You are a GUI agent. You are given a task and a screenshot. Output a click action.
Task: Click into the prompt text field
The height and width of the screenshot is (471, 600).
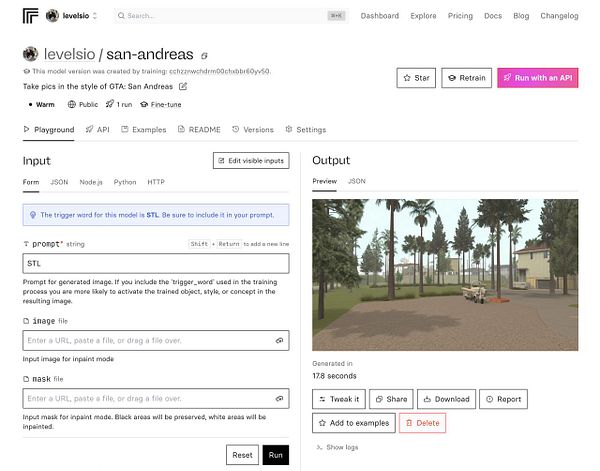[x=156, y=263]
